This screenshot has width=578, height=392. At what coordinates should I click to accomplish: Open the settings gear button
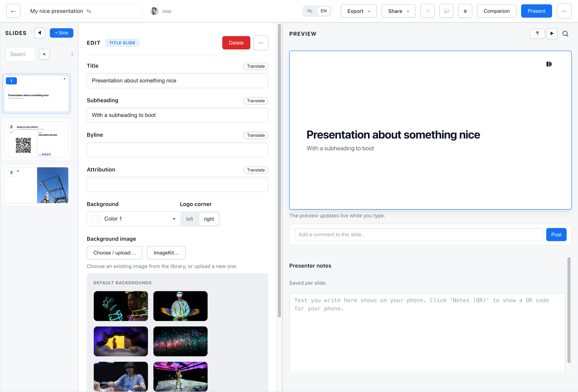(465, 11)
